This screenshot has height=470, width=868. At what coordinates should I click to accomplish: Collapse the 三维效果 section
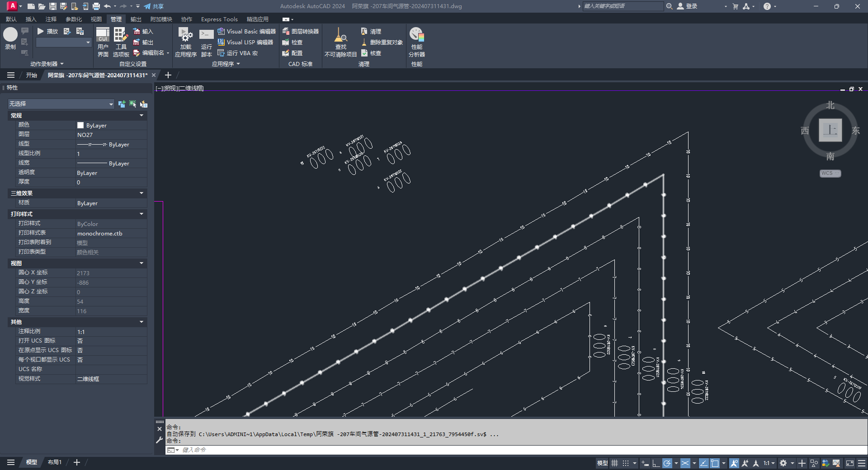point(142,193)
